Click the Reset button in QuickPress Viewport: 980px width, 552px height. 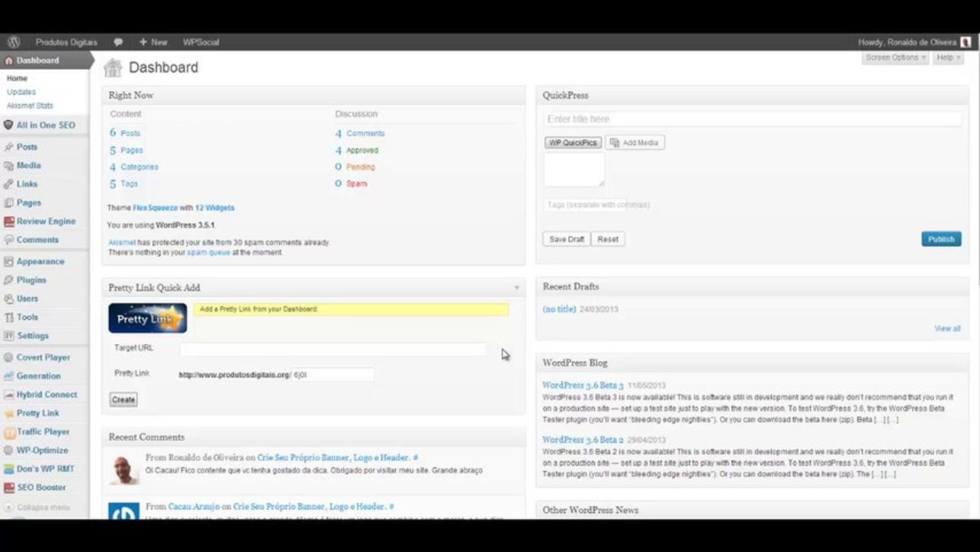click(x=608, y=239)
